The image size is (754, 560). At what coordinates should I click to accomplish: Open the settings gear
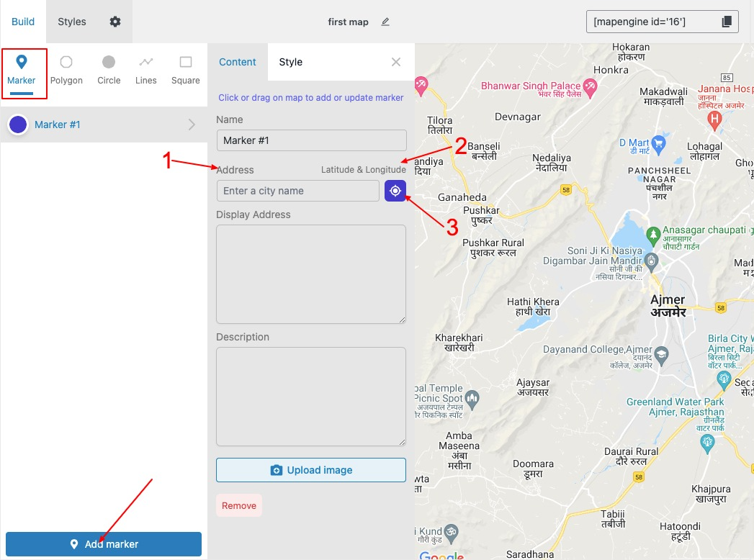pyautogui.click(x=115, y=22)
